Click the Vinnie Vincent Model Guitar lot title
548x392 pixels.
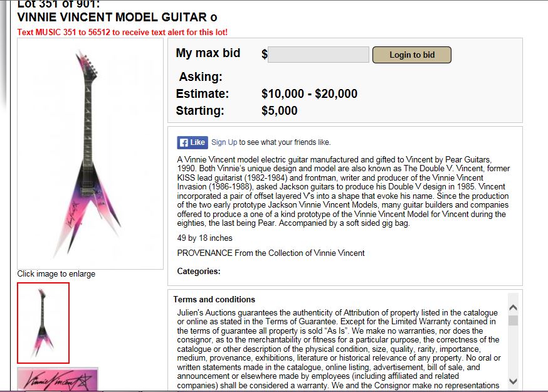tap(117, 17)
